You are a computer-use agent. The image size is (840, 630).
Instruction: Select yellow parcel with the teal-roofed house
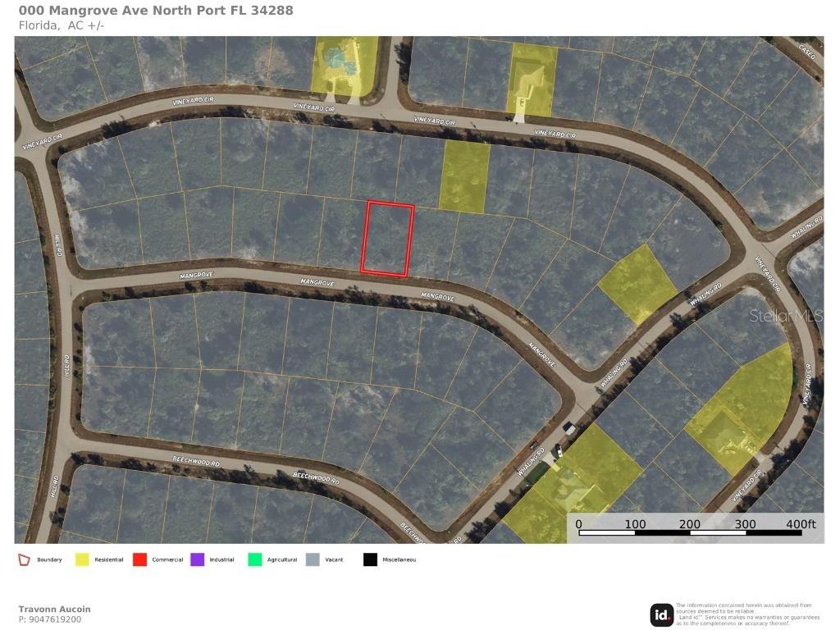[x=343, y=64]
